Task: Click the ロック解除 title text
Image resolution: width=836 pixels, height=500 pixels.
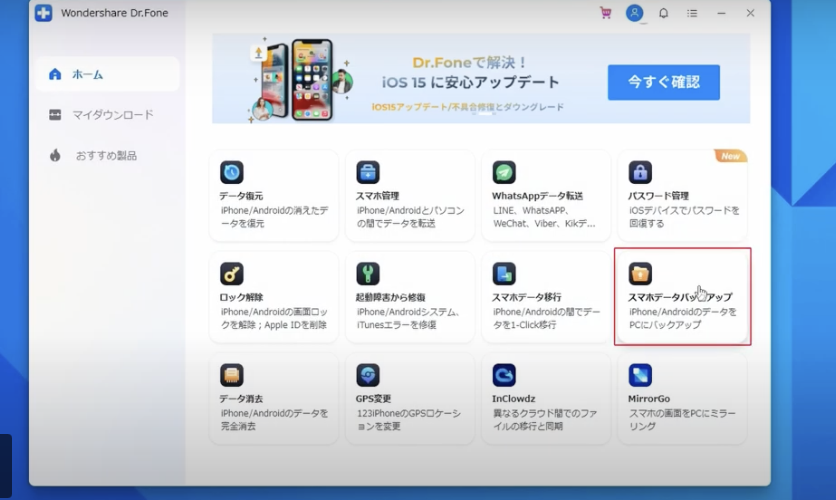Action: [241, 297]
